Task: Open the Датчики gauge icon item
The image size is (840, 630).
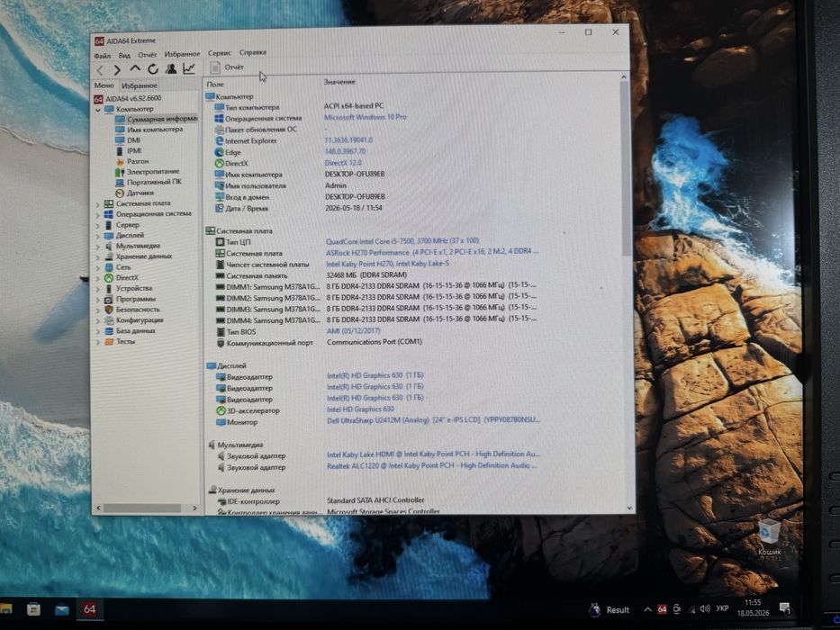Action: coord(120,193)
